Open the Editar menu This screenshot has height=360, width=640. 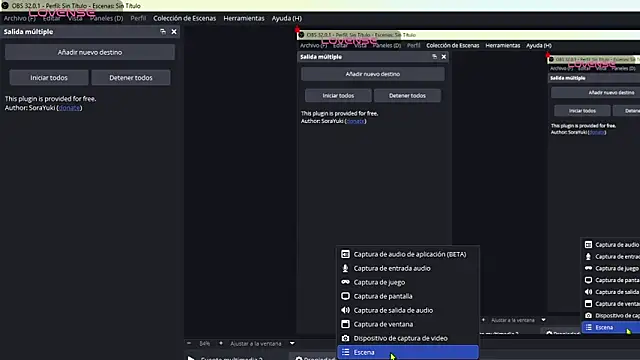click(51, 18)
